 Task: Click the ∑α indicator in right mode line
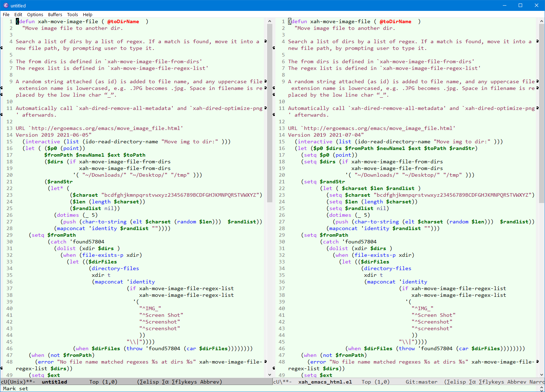click(x=473, y=382)
